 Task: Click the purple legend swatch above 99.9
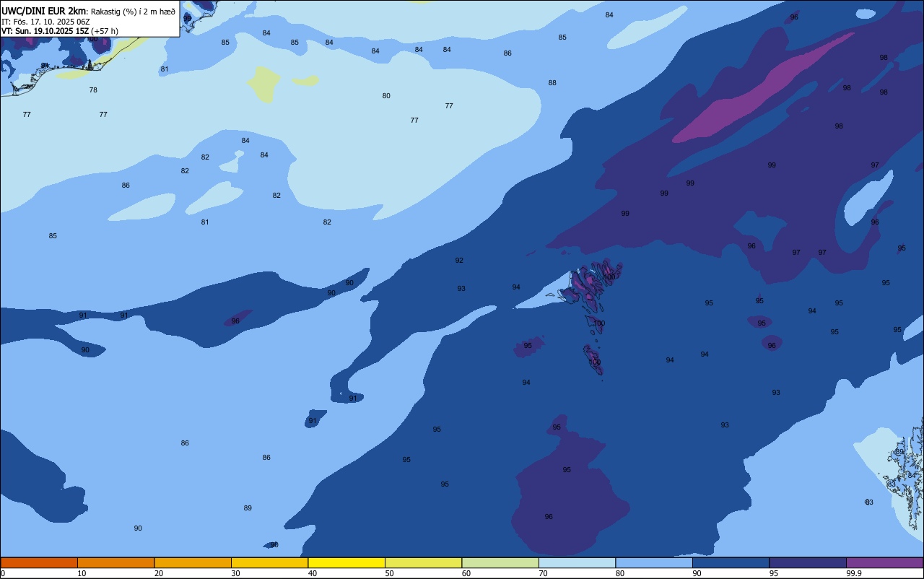click(884, 562)
